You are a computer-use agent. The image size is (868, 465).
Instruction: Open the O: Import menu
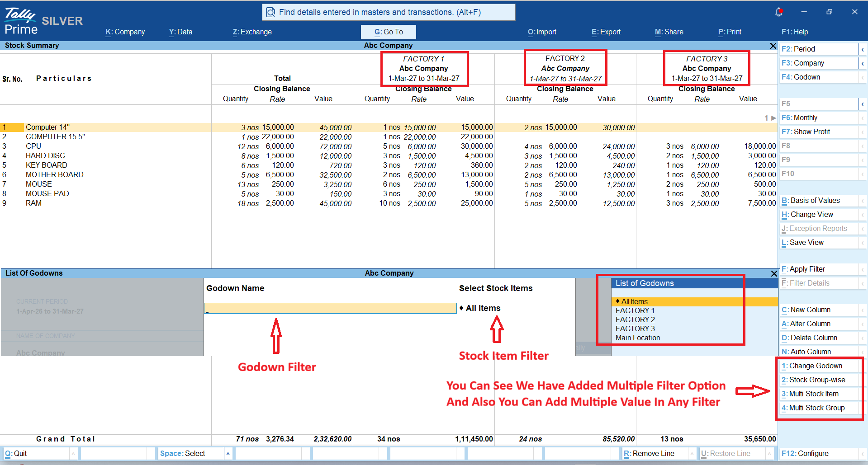(x=542, y=32)
